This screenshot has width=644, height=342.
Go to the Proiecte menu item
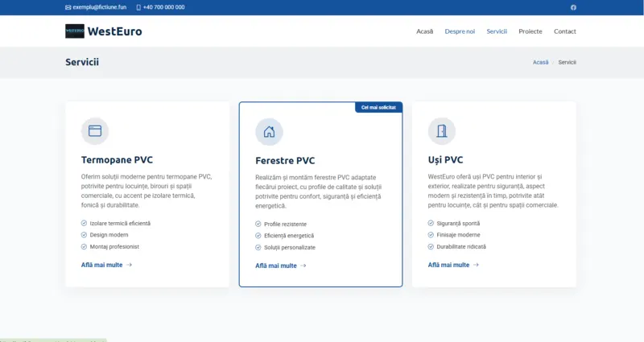click(530, 31)
